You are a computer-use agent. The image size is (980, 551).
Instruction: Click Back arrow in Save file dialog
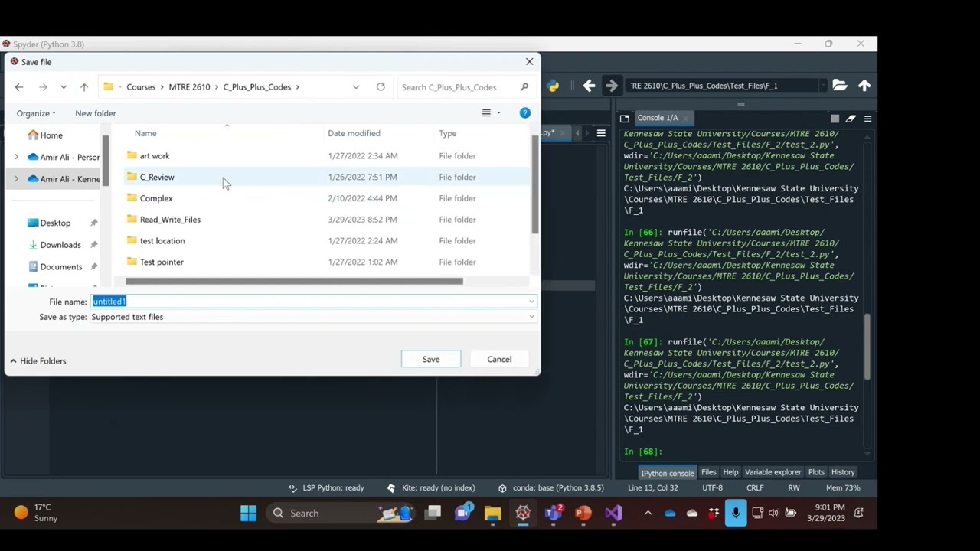coord(19,87)
